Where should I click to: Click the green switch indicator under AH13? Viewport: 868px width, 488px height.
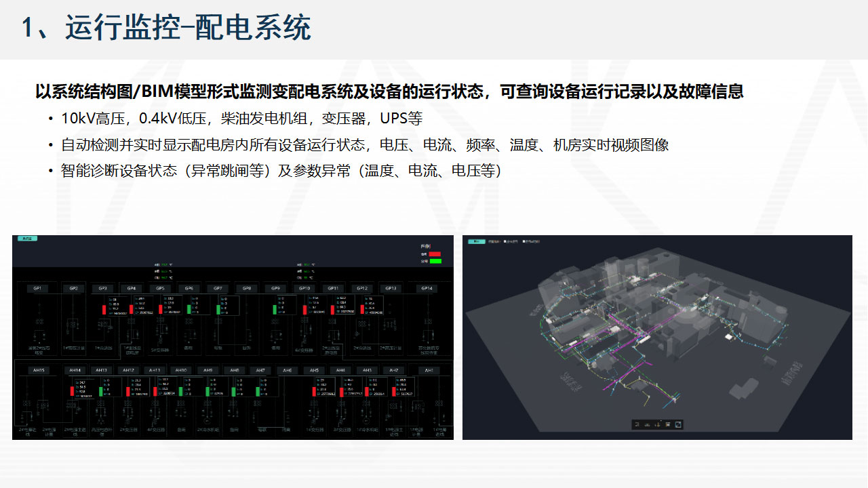100,391
